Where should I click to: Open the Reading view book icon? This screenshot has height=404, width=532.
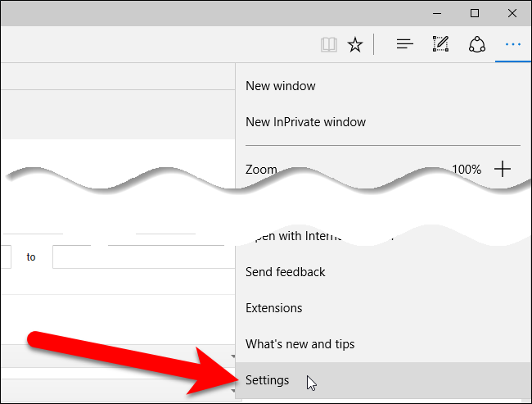(x=329, y=44)
